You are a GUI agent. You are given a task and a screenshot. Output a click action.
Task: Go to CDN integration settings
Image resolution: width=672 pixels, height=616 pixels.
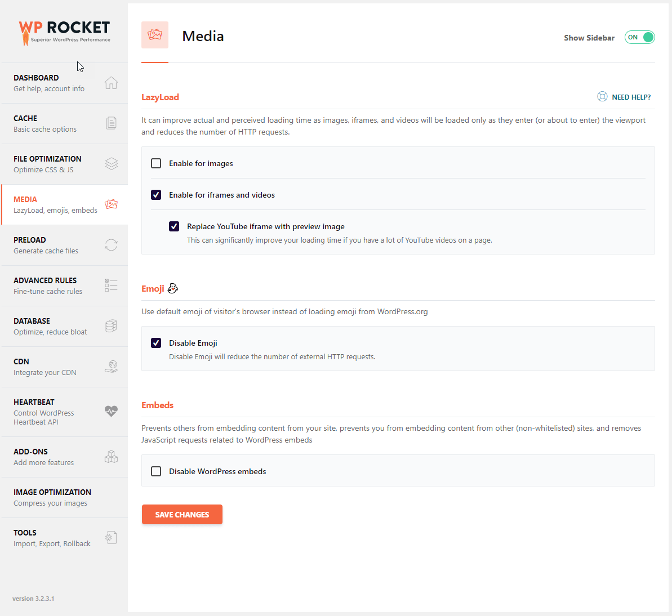coord(65,367)
